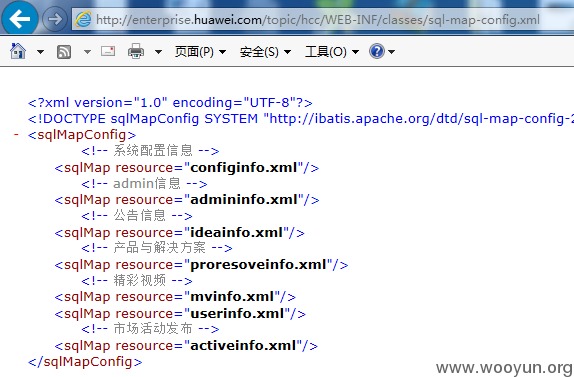Select the ideainfo.xml resource line

coord(179,232)
